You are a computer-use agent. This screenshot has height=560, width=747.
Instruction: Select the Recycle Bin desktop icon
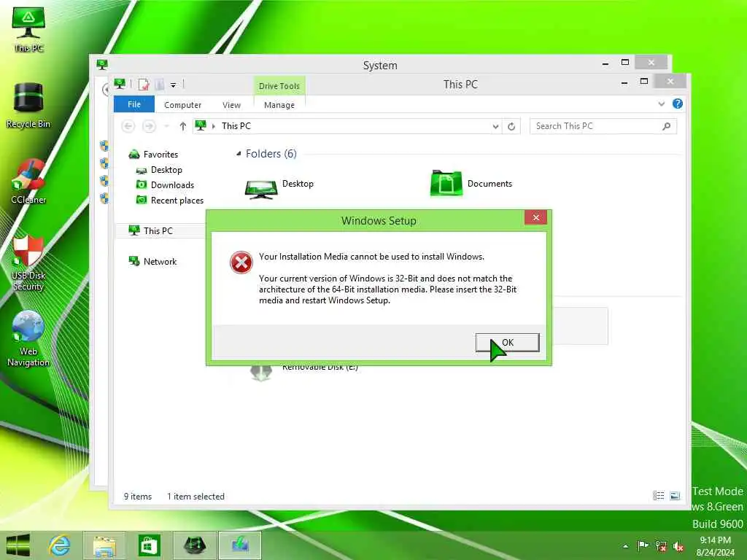[x=28, y=105]
